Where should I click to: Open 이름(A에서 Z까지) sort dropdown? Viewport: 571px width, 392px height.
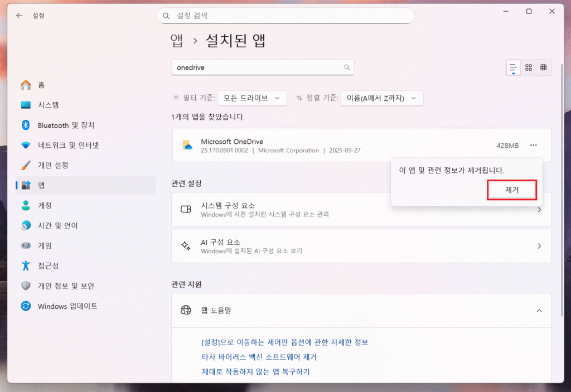[x=382, y=98]
